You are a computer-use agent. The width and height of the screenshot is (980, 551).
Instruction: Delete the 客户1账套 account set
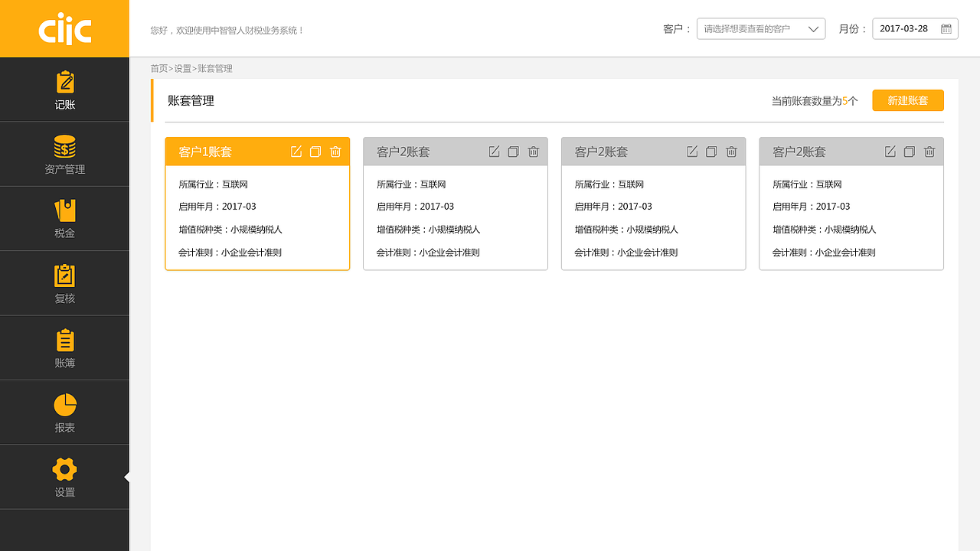point(335,152)
